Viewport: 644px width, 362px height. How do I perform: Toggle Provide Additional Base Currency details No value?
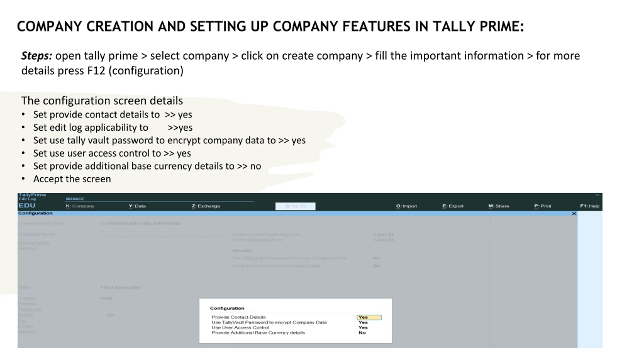click(362, 333)
